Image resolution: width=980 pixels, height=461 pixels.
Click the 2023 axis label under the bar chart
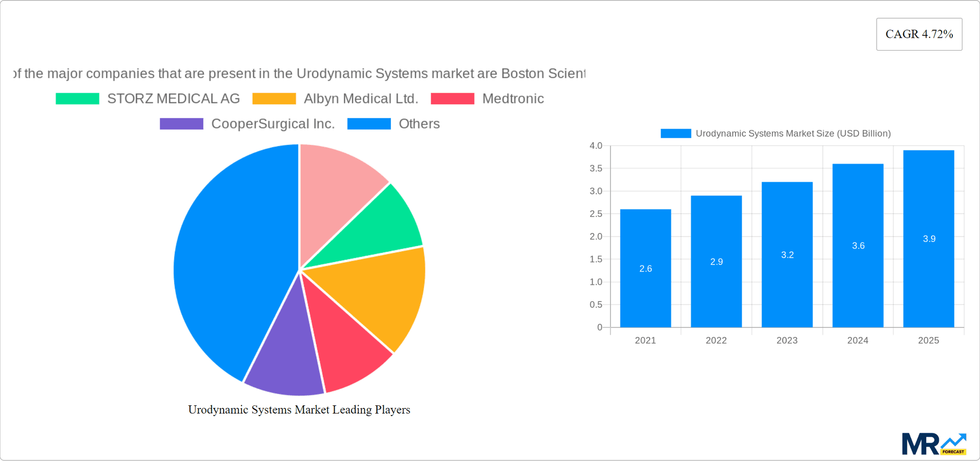[x=787, y=340]
